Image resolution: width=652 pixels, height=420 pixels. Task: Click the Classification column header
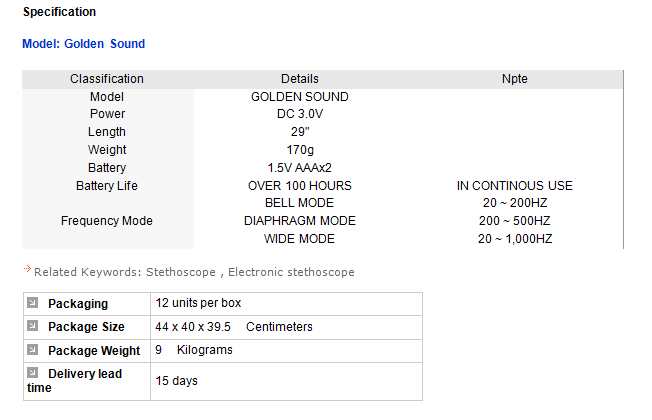pyautogui.click(x=107, y=79)
